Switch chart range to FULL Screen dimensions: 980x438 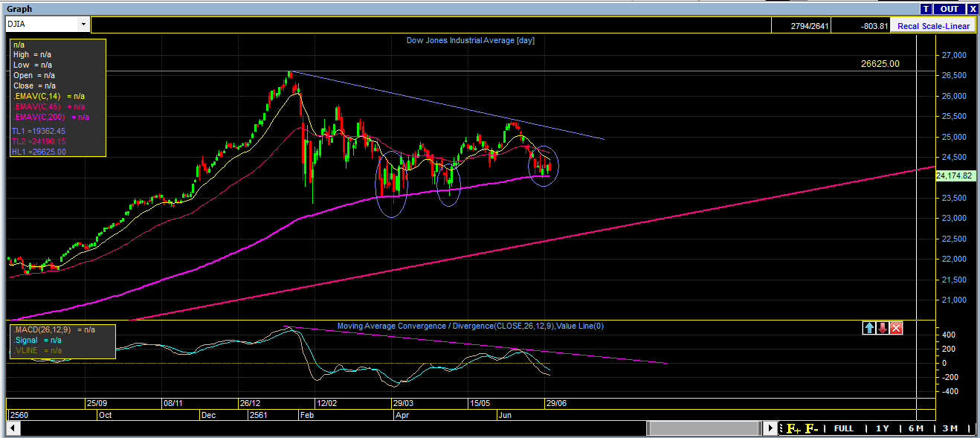(843, 428)
